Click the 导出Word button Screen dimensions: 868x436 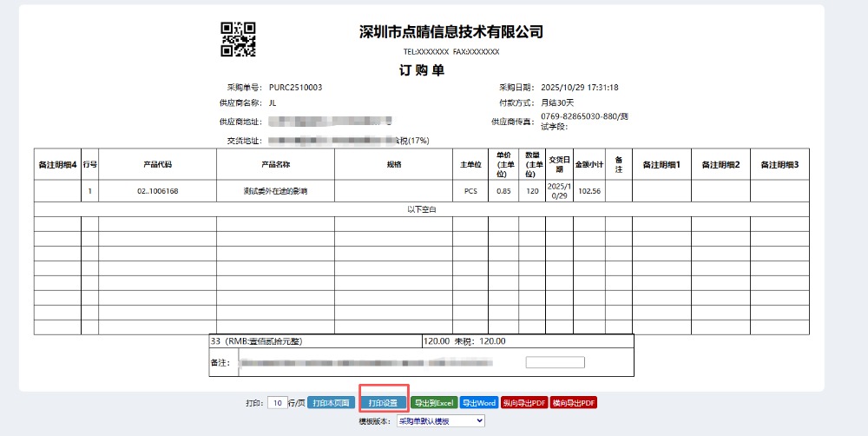click(478, 403)
